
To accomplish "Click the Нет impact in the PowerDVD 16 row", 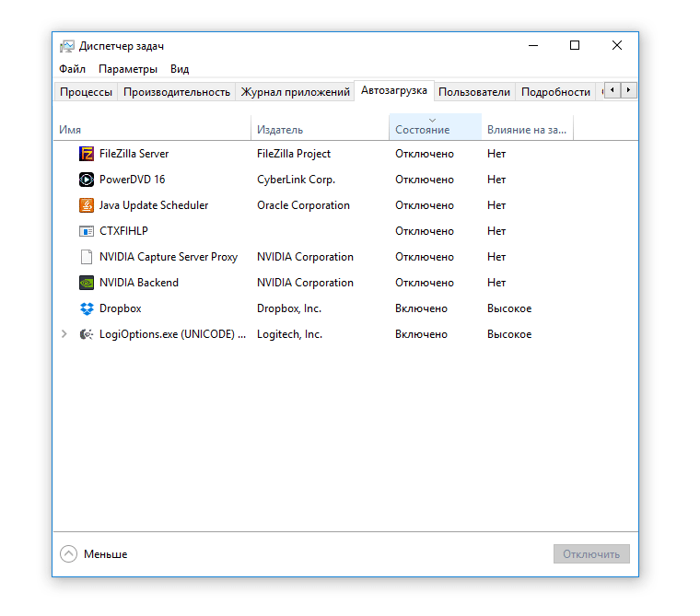I will coord(496,180).
